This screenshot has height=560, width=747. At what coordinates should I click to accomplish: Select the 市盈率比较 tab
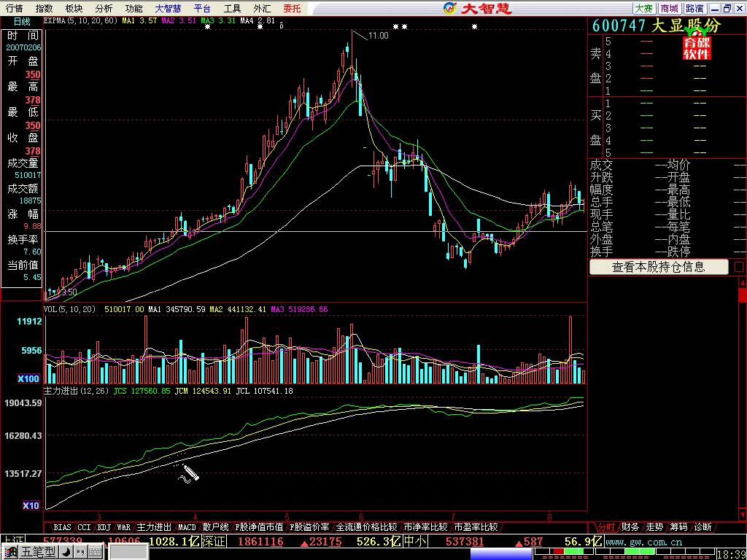476,527
